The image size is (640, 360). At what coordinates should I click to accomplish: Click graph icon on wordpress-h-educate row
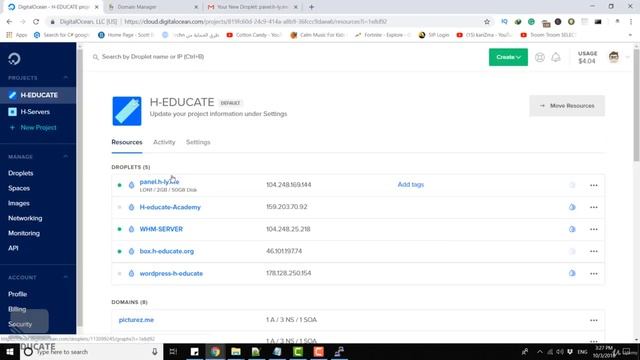572,273
